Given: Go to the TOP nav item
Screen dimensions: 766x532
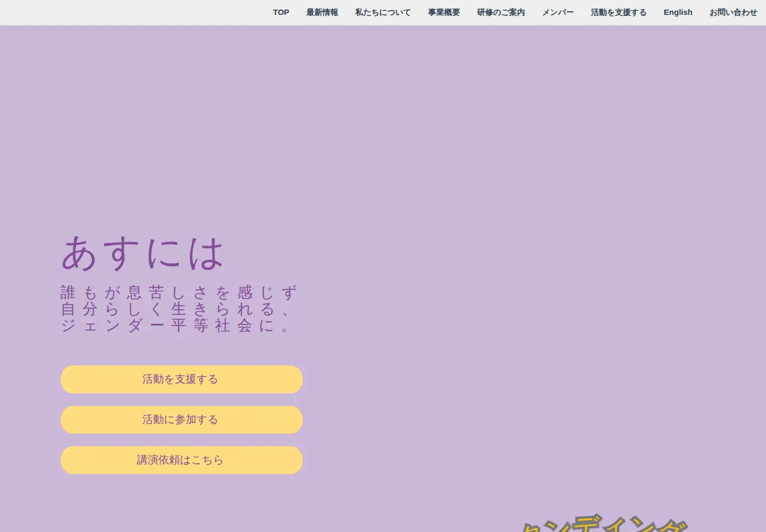Looking at the screenshot, I should point(281,12).
